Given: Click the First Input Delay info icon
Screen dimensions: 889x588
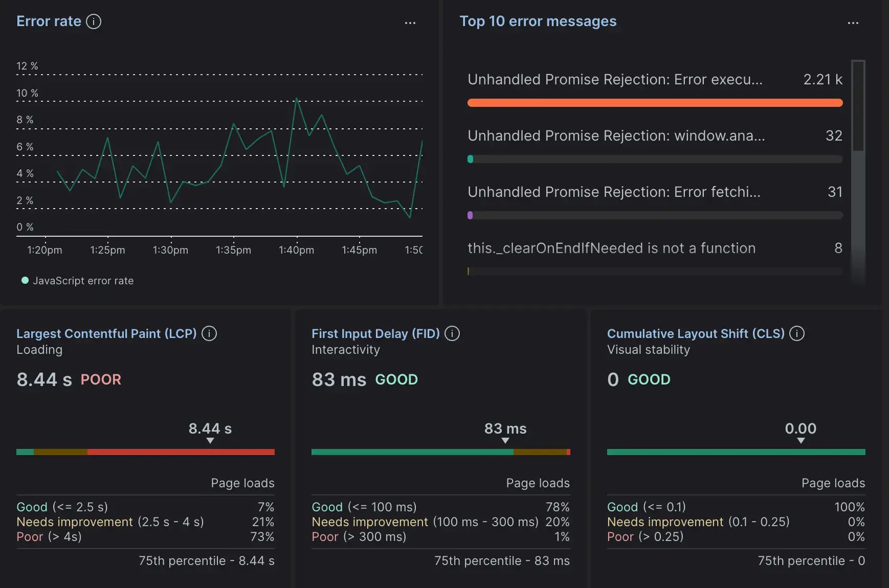Looking at the screenshot, I should [x=452, y=333].
